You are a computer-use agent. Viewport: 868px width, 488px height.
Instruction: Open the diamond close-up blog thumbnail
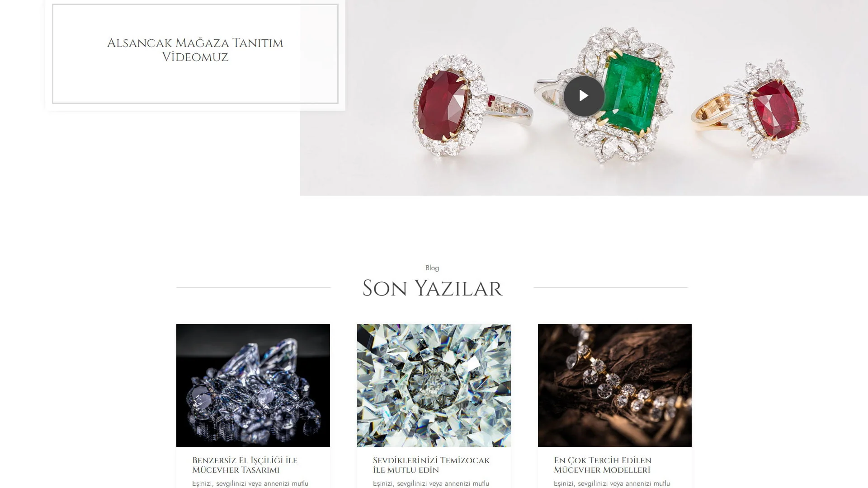click(434, 385)
